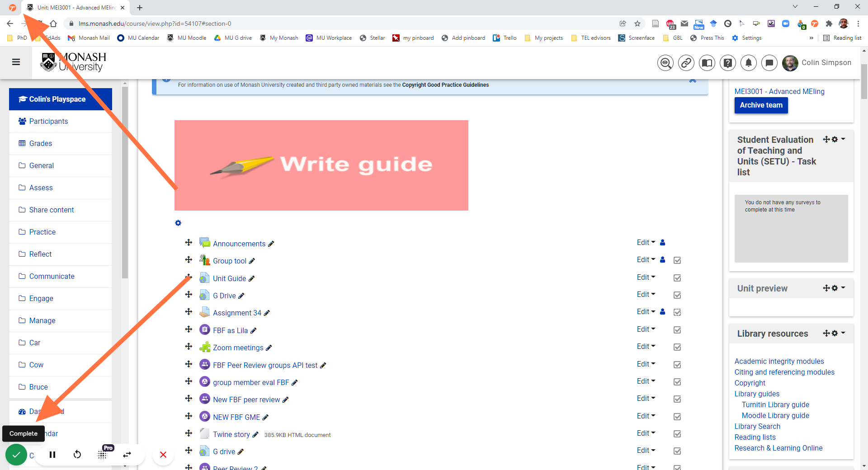This screenshot has height=470, width=868.
Task: Open the Edit dropdown for Announcements
Action: pyautogui.click(x=646, y=243)
